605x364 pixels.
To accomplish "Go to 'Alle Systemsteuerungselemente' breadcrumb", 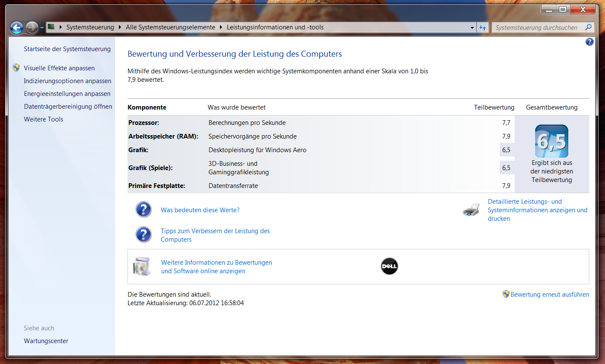I will [170, 27].
